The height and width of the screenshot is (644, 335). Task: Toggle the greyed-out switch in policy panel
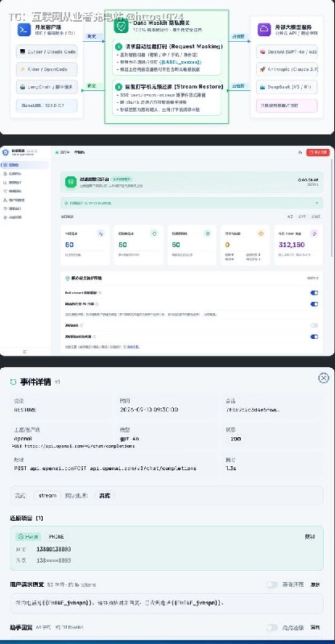point(314,325)
